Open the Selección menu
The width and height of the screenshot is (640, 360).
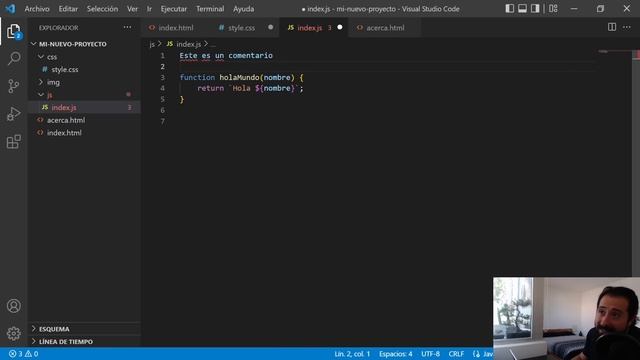pyautogui.click(x=102, y=9)
